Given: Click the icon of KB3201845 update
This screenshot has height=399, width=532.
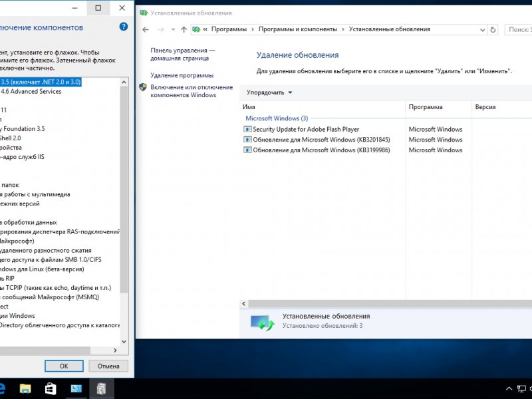Looking at the screenshot, I should click(247, 140).
